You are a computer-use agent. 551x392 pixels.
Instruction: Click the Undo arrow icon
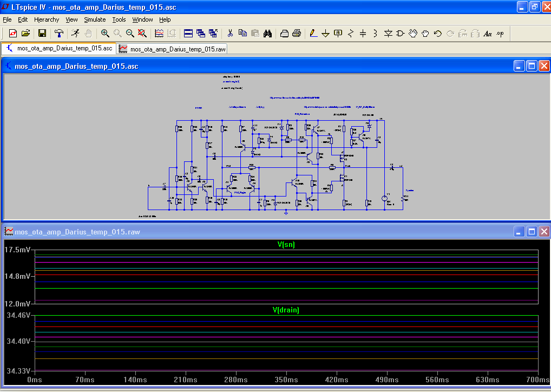(x=437, y=34)
